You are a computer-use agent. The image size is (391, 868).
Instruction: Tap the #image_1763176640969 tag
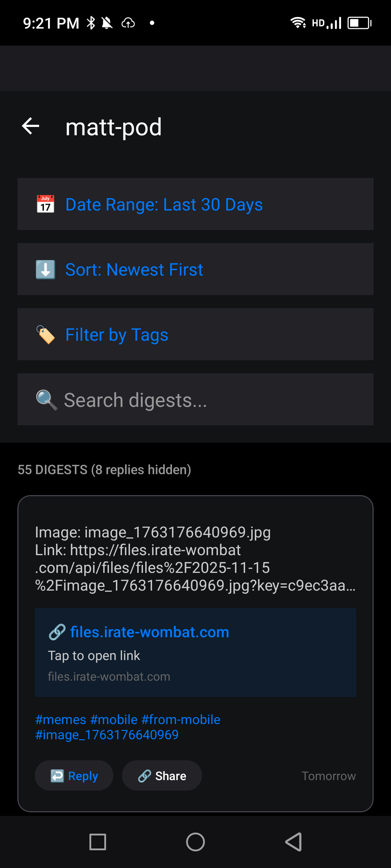click(x=107, y=735)
